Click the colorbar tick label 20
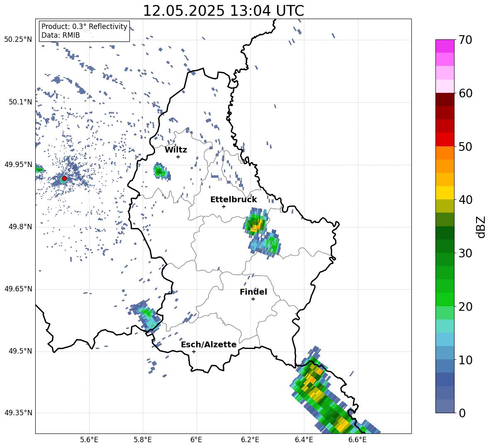Viewport: 491px width, 448px height. point(465,306)
